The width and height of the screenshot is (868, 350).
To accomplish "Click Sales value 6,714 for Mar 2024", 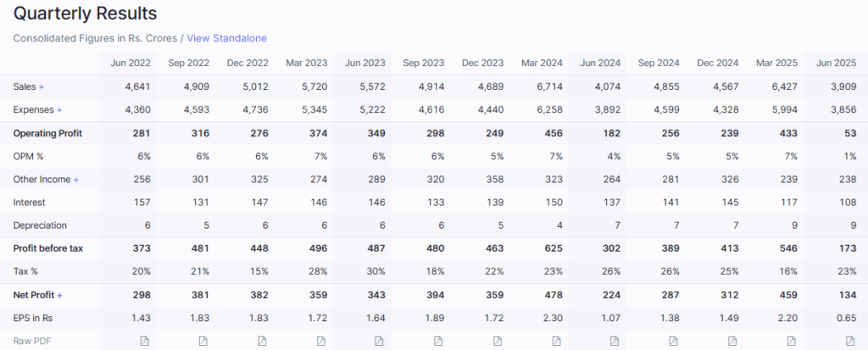I will tap(549, 87).
